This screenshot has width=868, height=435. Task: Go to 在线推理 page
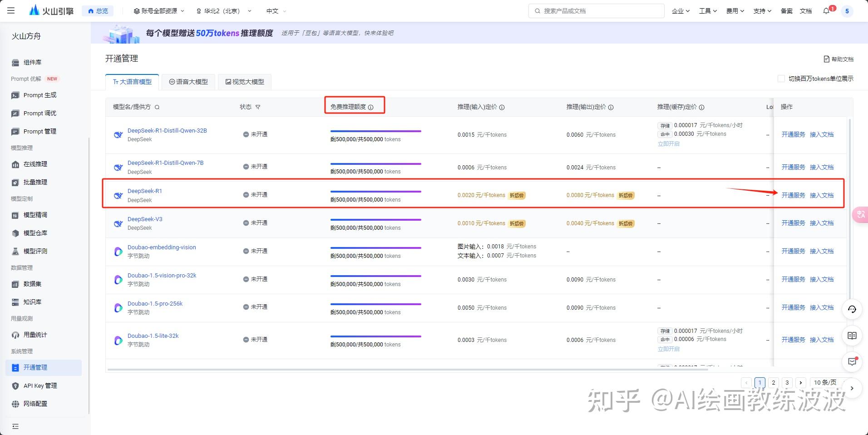(35, 164)
